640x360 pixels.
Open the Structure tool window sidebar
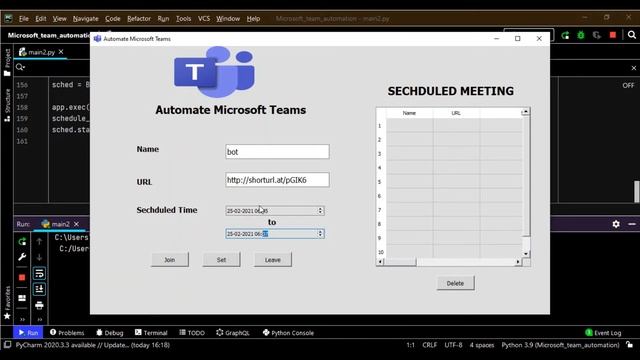coord(7,105)
